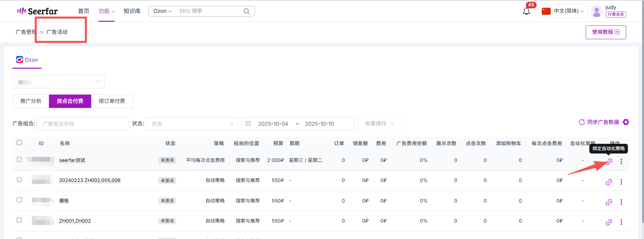Screen dimensions: 644x239
Task: Open the 推广分析 tab
Action: click(31, 101)
